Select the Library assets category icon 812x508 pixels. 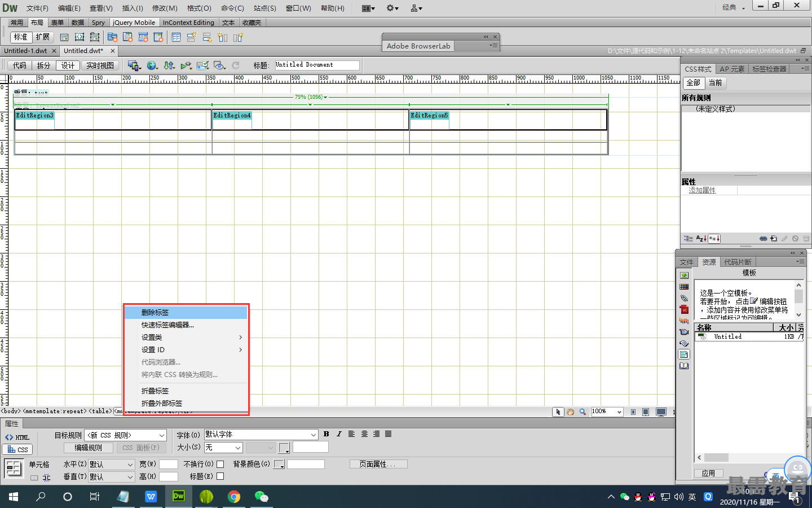click(684, 366)
